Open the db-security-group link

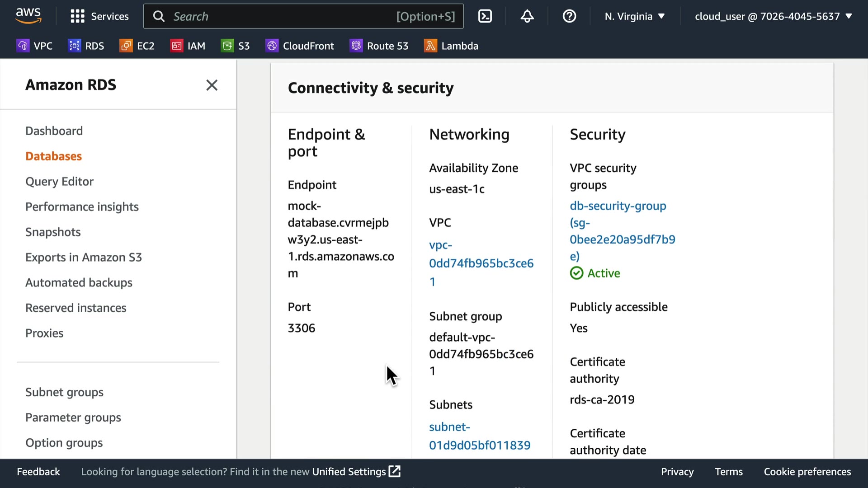pyautogui.click(x=618, y=206)
